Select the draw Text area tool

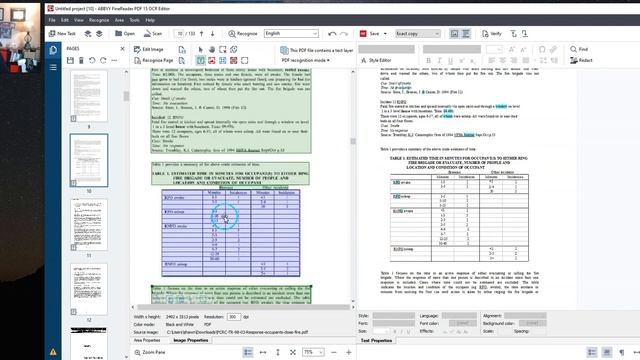200,60
